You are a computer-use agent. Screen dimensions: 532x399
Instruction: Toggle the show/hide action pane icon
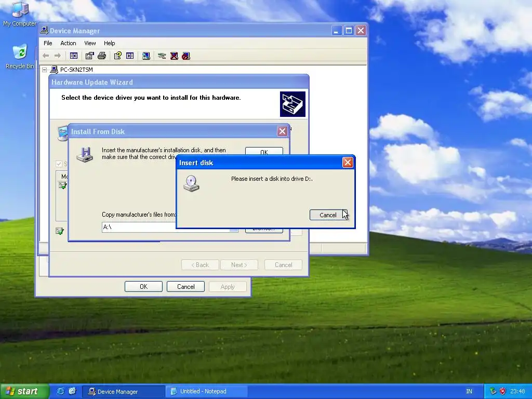[130, 56]
